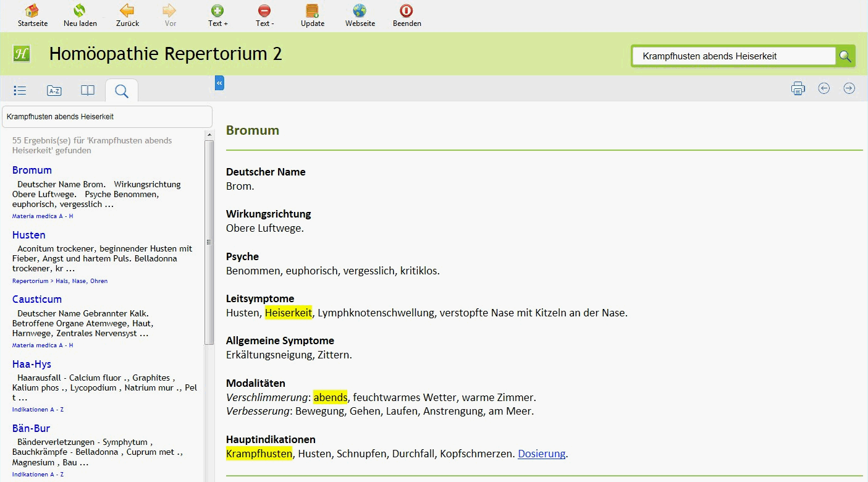Viewport: 868px width, 482px height.
Task: Open the Webseite globe icon
Action: (360, 11)
